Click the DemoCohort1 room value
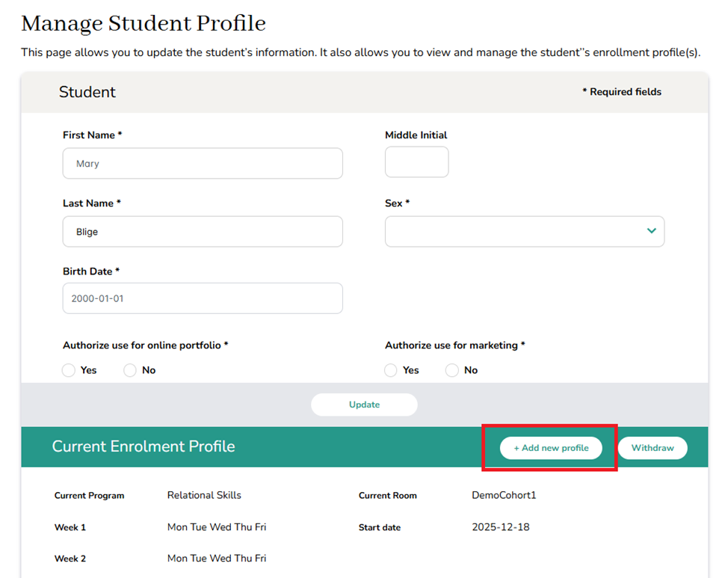This screenshot has width=728, height=578. [x=504, y=495]
